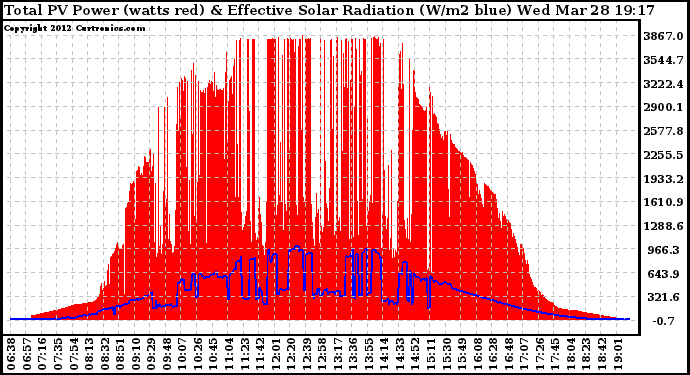Click the 07:54 time label
This screenshot has width=690, height=375.
click(73, 353)
